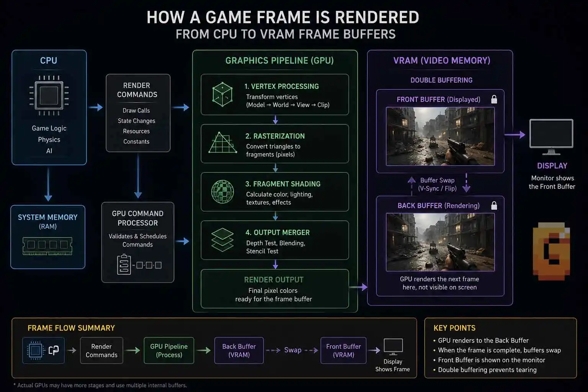Click the FRONT BUFFER (Displayed) label

click(x=438, y=100)
